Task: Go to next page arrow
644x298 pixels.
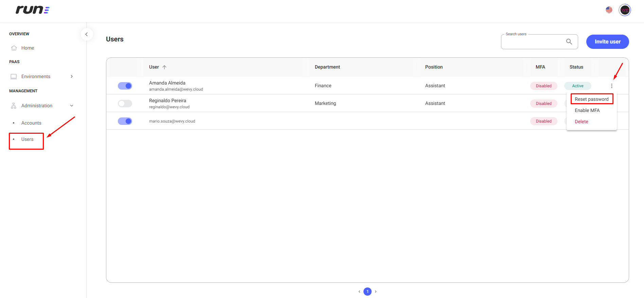Action: point(376,292)
